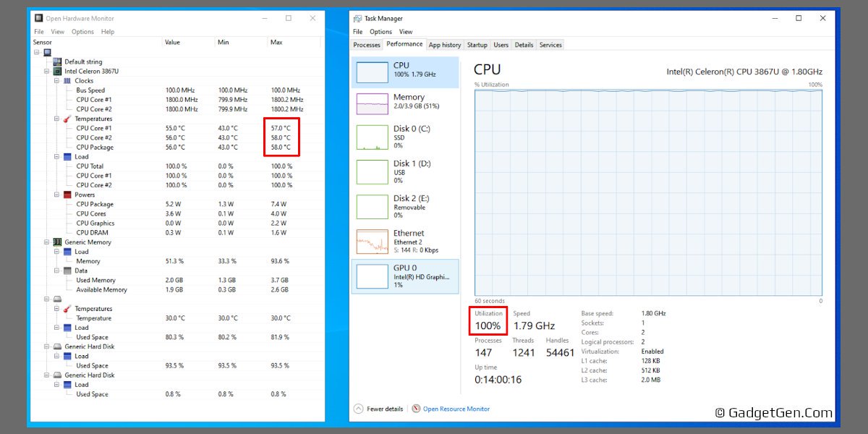Open the Startup tab
This screenshot has width=868, height=434.
coord(477,45)
